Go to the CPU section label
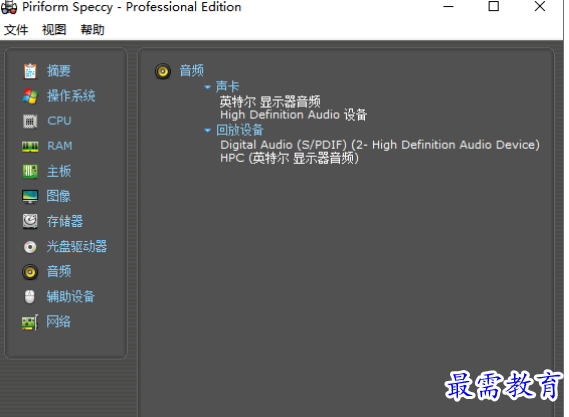Screen dimensions: 569x417 59,121
